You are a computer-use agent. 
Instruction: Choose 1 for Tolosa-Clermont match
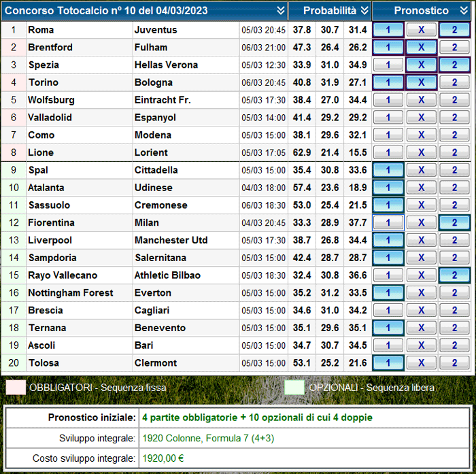388,363
